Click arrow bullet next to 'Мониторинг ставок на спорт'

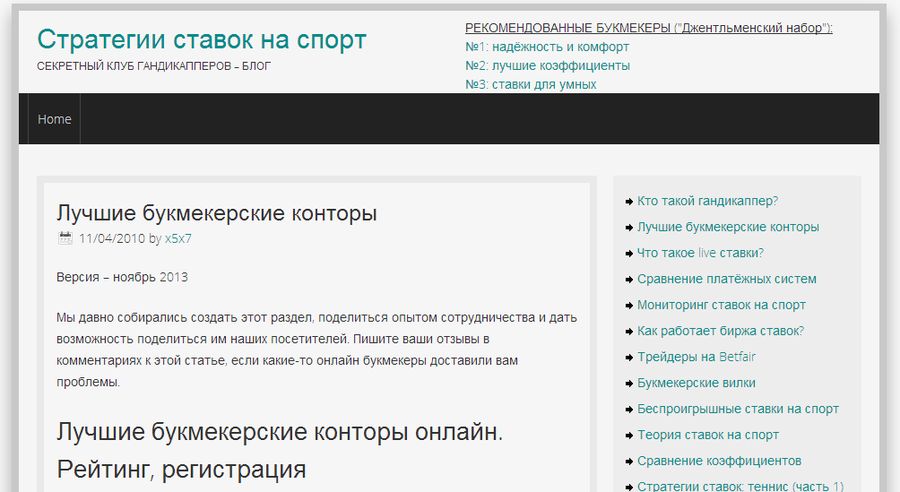coord(629,305)
